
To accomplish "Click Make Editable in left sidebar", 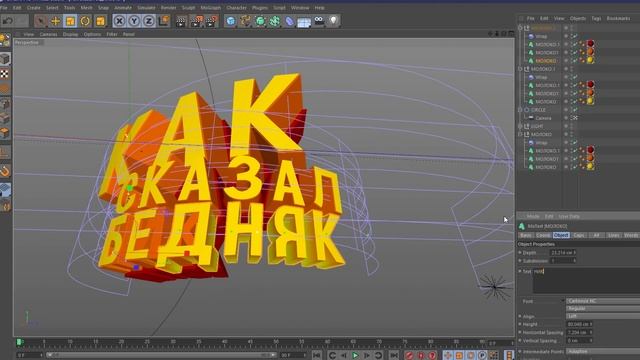I will 5,40.
